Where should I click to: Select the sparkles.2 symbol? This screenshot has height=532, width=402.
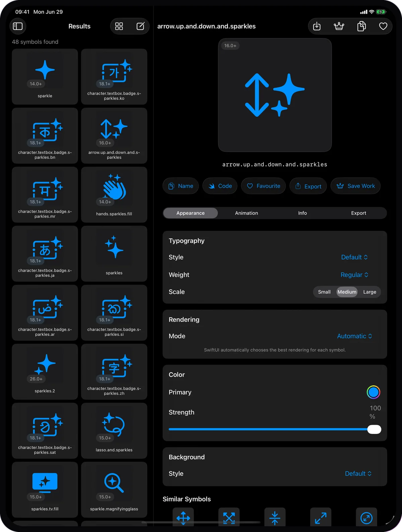tap(45, 372)
